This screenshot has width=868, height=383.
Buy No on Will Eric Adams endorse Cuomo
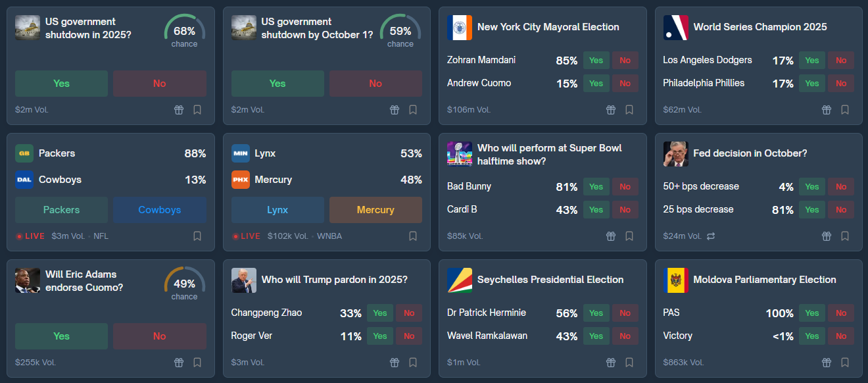click(x=159, y=336)
